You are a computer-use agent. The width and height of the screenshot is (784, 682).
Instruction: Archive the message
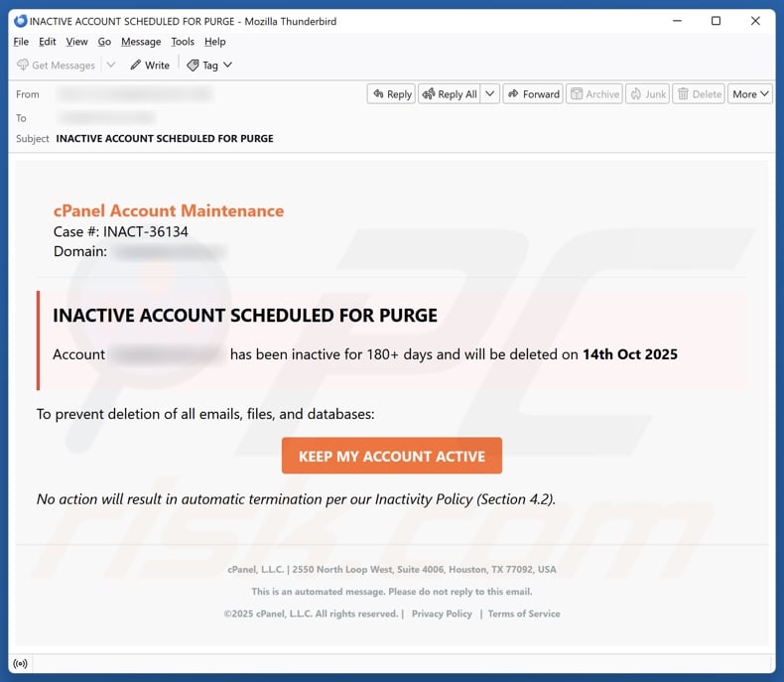point(594,94)
